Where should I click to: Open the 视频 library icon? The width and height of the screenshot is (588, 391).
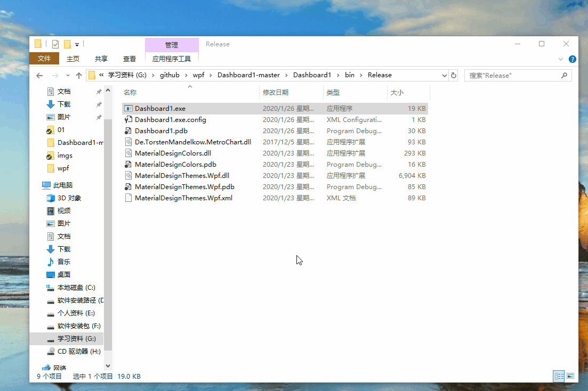(51, 211)
